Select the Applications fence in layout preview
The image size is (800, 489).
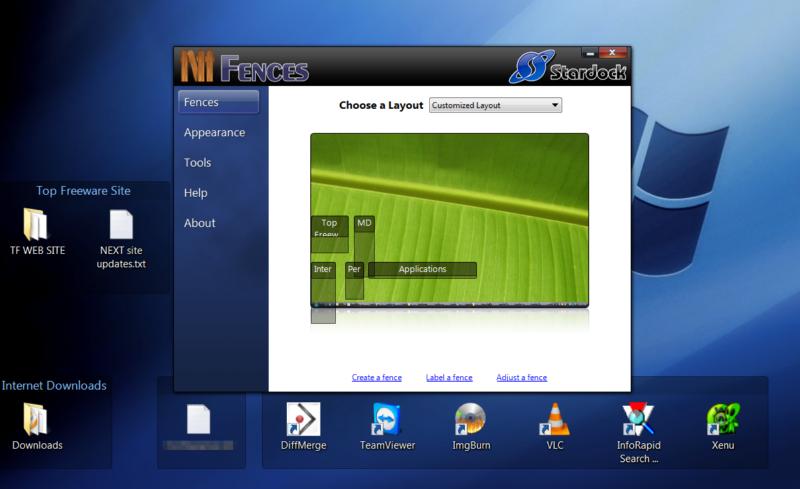pos(422,270)
